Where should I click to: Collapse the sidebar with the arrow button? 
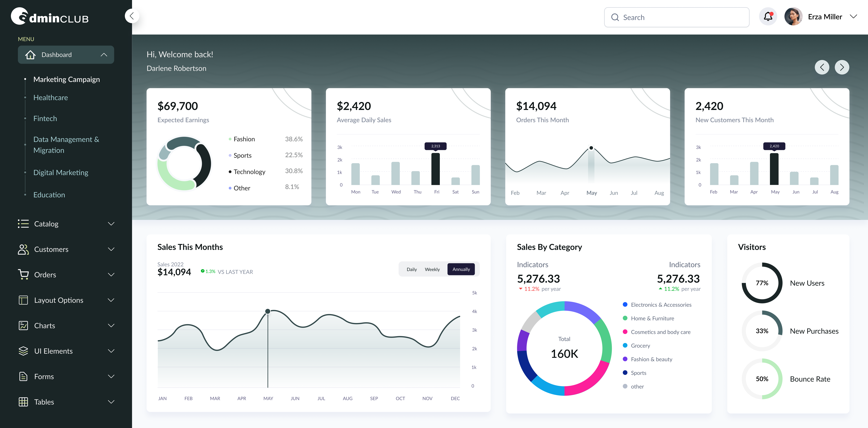(x=132, y=16)
